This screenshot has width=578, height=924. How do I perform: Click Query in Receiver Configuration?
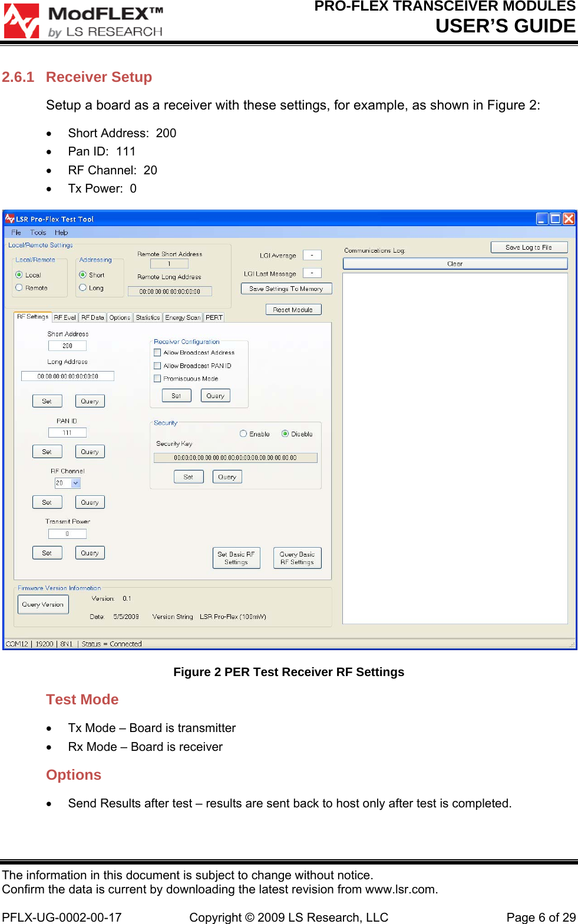pyautogui.click(x=216, y=396)
